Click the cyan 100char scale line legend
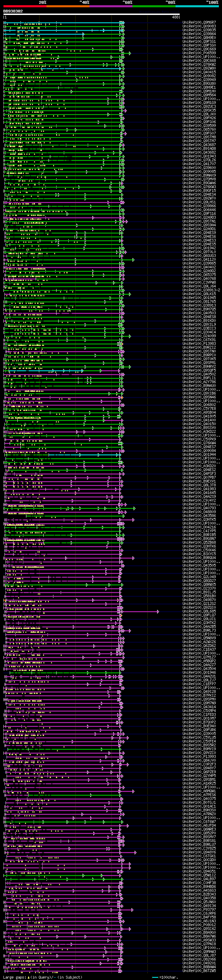Screen dimensions: 222x980 point(155,977)
